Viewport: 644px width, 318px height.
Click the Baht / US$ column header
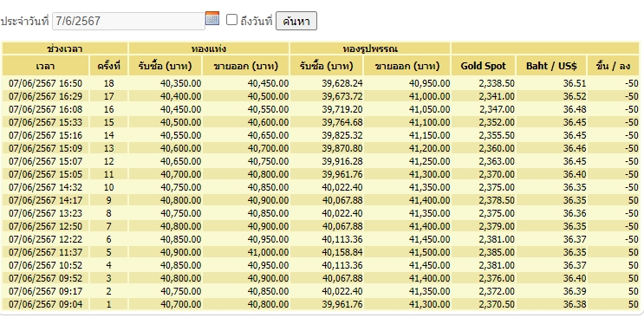[x=551, y=66]
